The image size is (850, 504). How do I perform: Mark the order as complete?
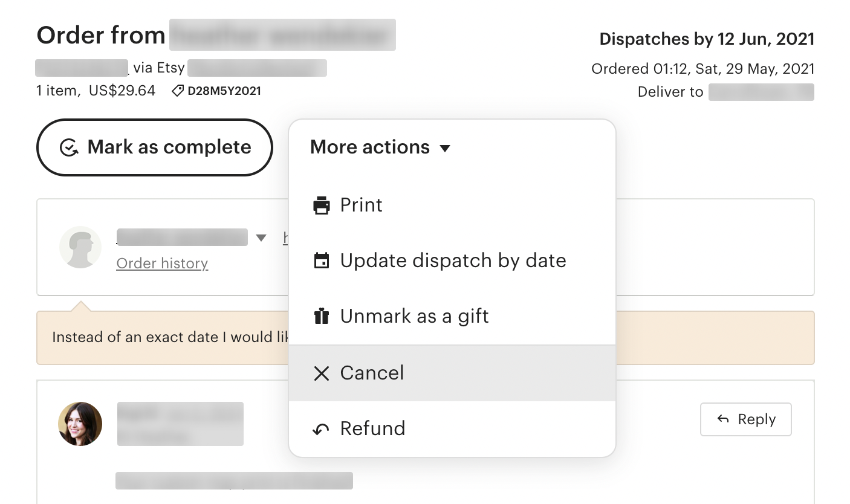(155, 147)
